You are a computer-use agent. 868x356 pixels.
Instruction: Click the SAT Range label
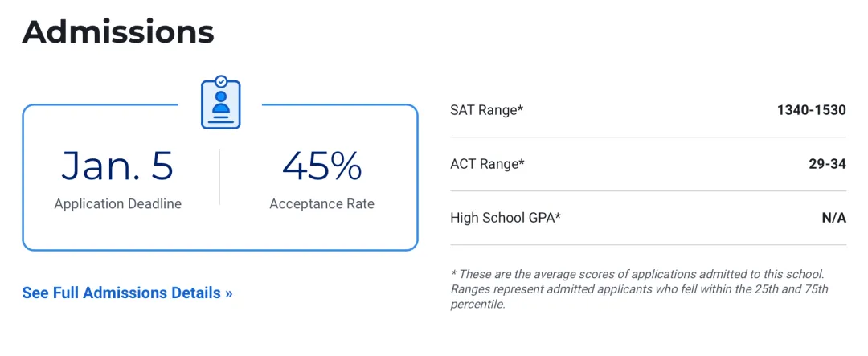point(484,110)
